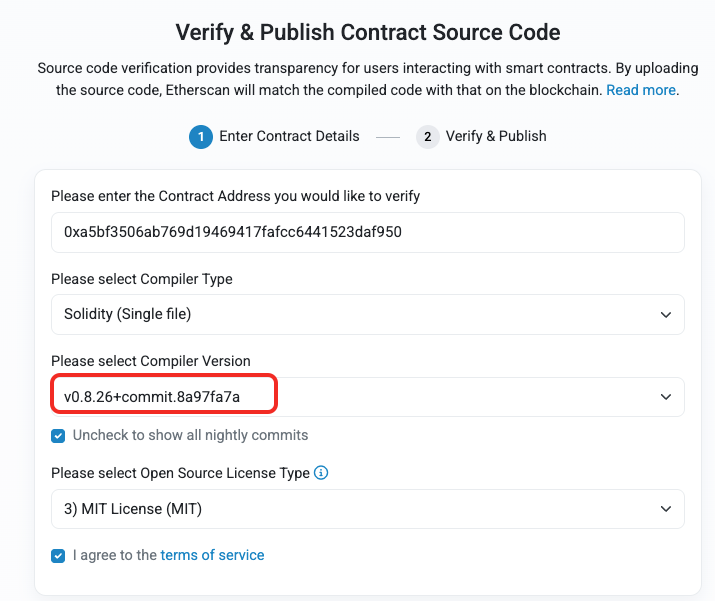Click the Verify & Publish Contract Source Code heading
715x601 pixels.
[368, 32]
